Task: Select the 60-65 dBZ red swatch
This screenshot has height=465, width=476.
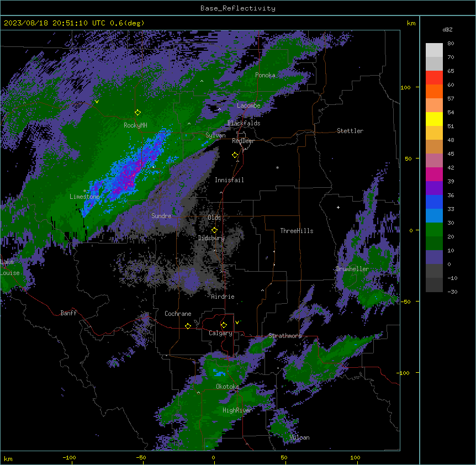Action: click(434, 78)
